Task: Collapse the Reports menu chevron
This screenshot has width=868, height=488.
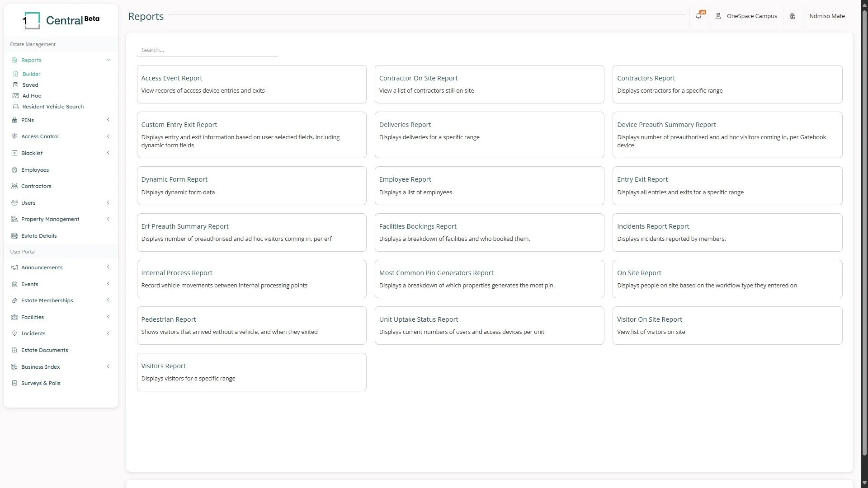Action: 108,60
